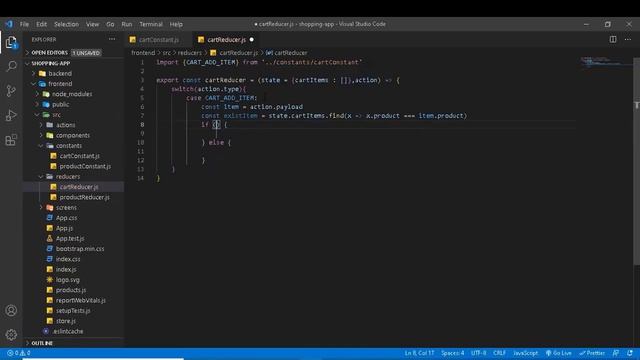
Task: Open the Run and Debug view
Action: (11, 116)
